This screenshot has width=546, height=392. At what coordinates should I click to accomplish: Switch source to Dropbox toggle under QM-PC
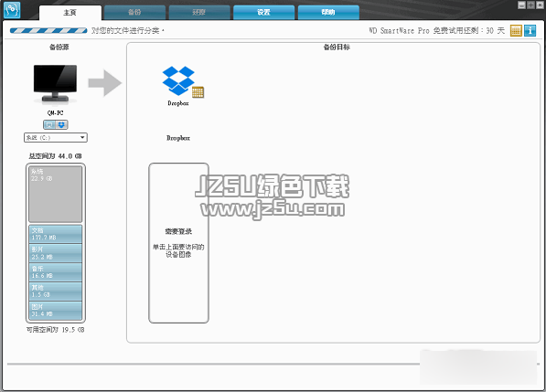click(61, 124)
